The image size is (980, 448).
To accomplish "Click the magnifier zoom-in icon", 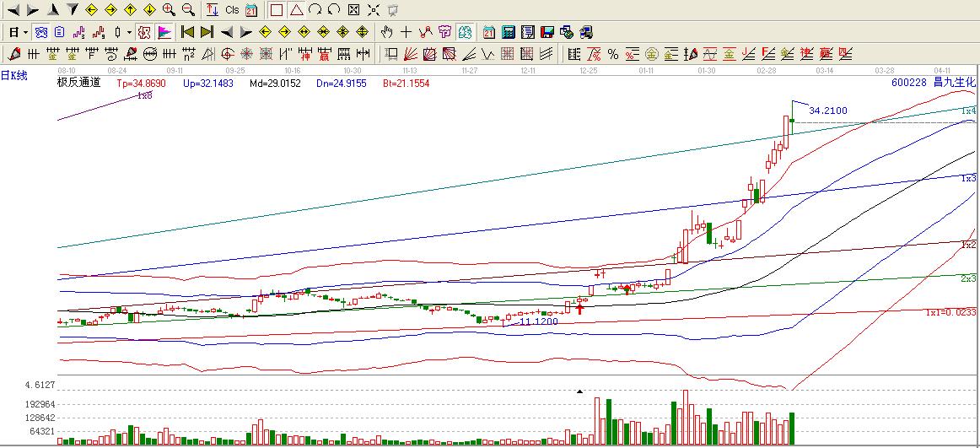I will (x=169, y=10).
